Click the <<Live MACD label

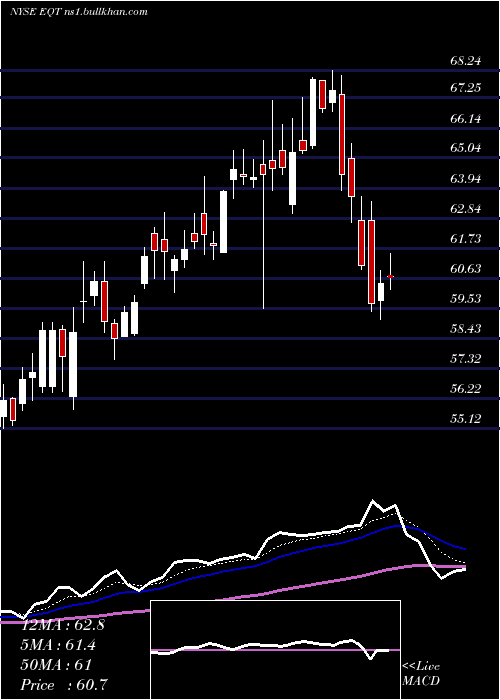[x=421, y=674]
